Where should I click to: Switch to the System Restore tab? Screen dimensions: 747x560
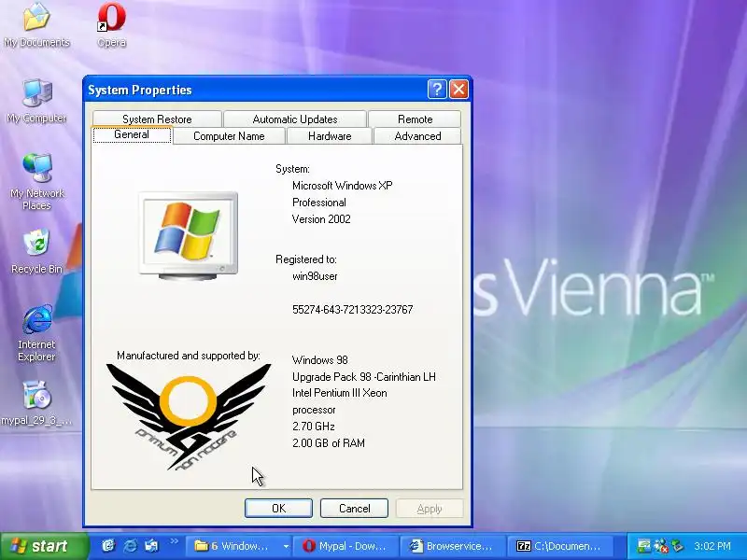(157, 119)
